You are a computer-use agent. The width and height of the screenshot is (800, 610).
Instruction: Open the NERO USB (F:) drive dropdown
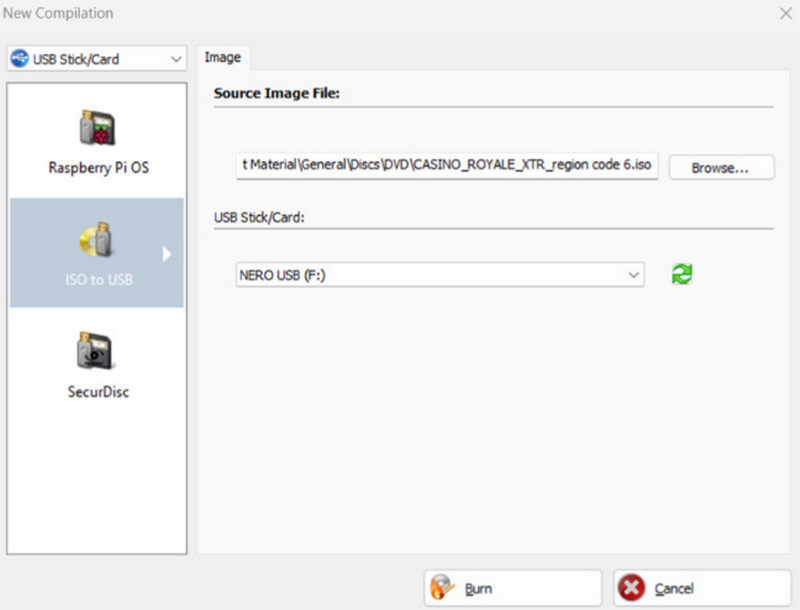(x=440, y=274)
